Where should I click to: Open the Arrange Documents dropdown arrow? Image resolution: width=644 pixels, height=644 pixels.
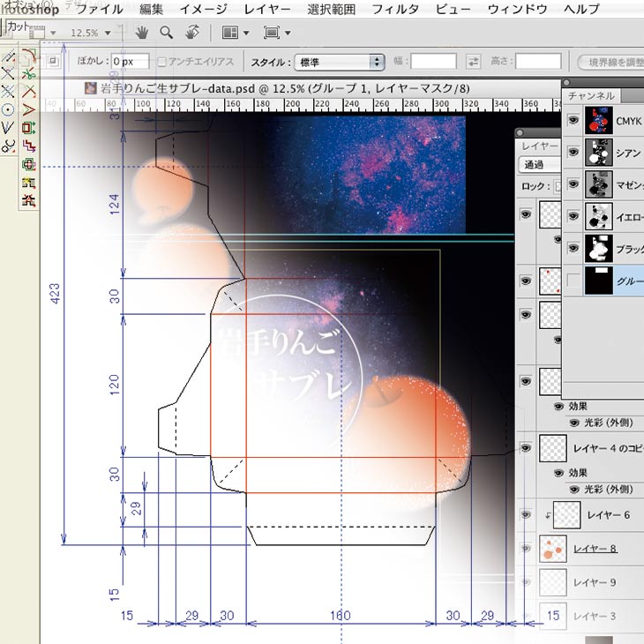246,33
